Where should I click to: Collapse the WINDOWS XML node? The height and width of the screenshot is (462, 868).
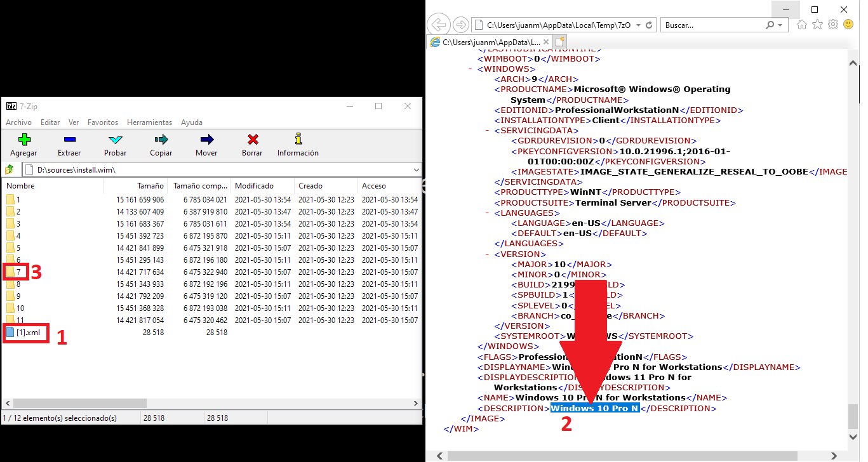point(470,69)
